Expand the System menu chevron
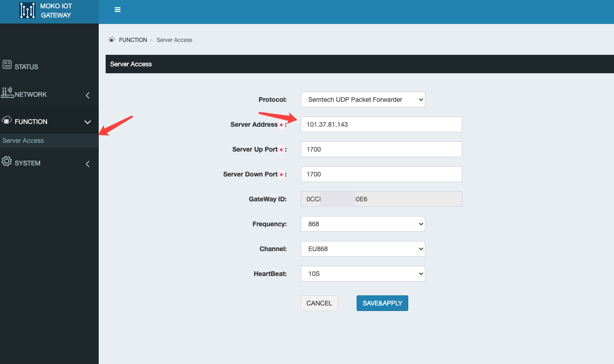This screenshot has width=614, height=364. tap(88, 164)
